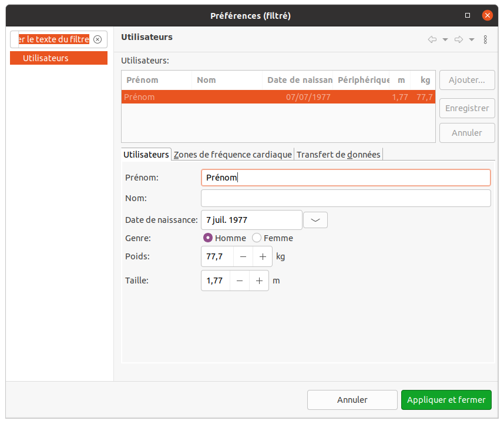Switch to Zones de fréquence cardiaque tab
504x424 pixels.
[x=233, y=155]
